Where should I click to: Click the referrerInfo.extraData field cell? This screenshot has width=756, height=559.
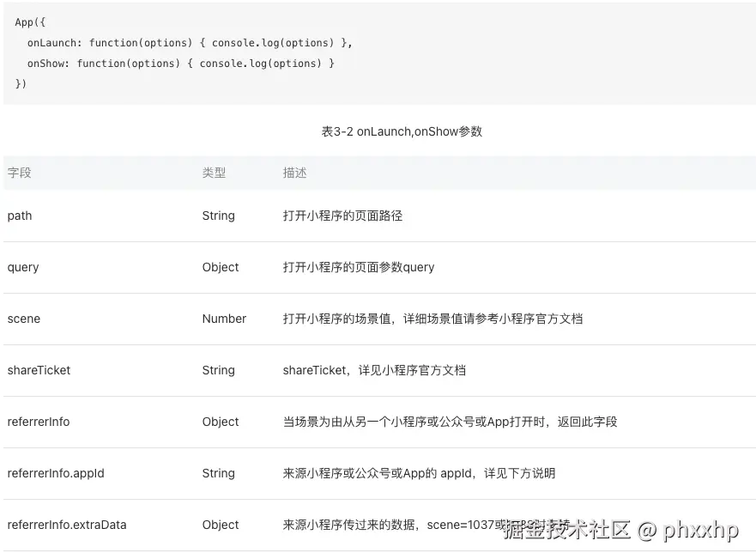(67, 525)
